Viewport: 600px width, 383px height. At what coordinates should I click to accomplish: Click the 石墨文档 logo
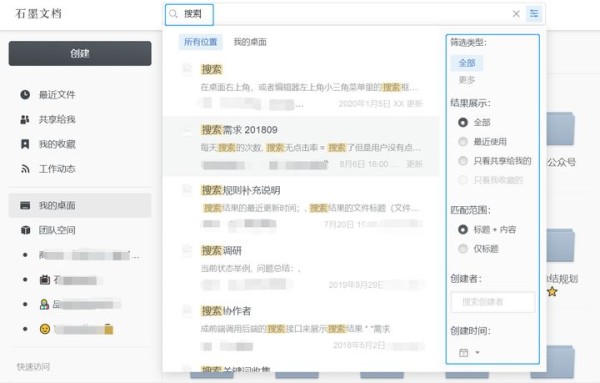tap(38, 14)
